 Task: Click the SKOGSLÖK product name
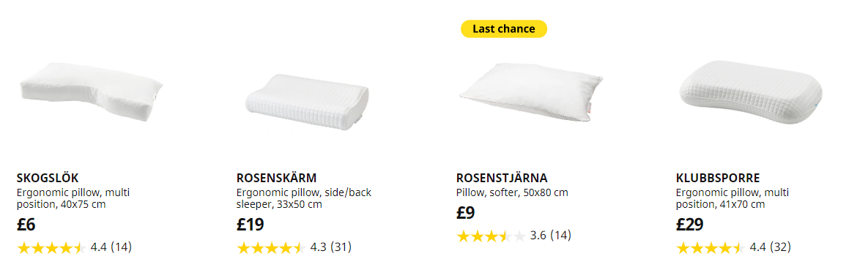click(x=48, y=178)
